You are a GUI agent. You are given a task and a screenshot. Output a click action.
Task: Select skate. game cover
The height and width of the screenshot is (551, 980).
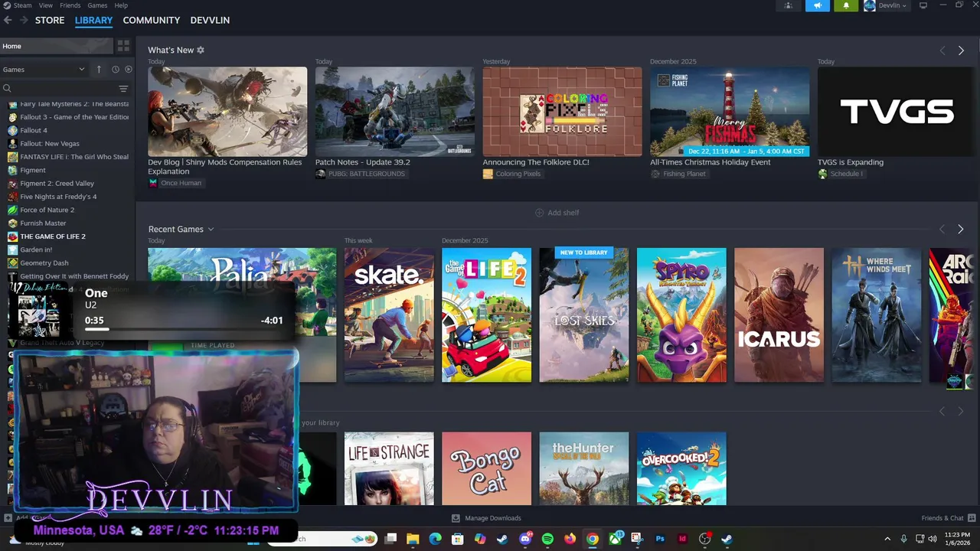pos(389,315)
